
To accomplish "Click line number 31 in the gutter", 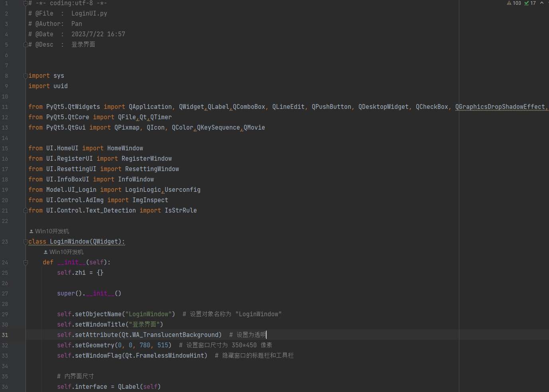I will click(x=5, y=335).
